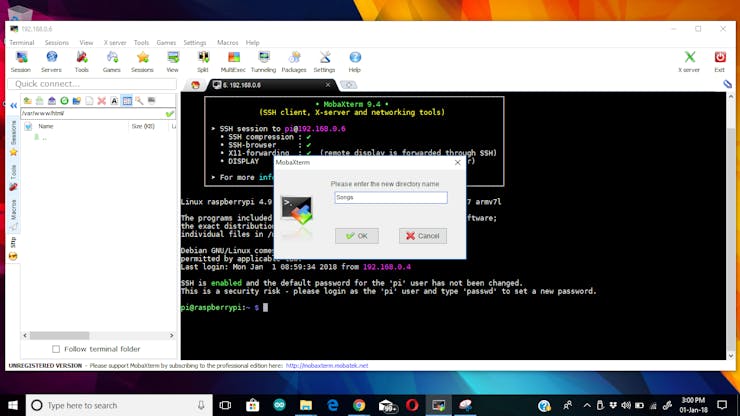The width and height of the screenshot is (740, 416).
Task: Open the Tools menu
Action: point(141,42)
